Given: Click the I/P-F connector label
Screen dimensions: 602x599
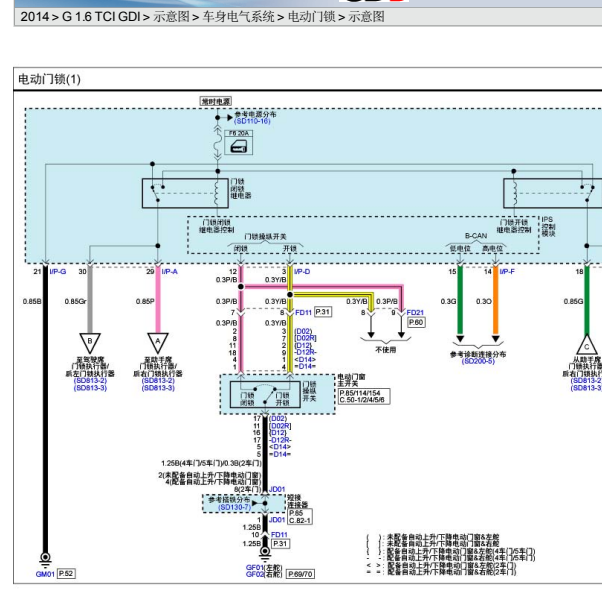Looking at the screenshot, I should point(507,271).
